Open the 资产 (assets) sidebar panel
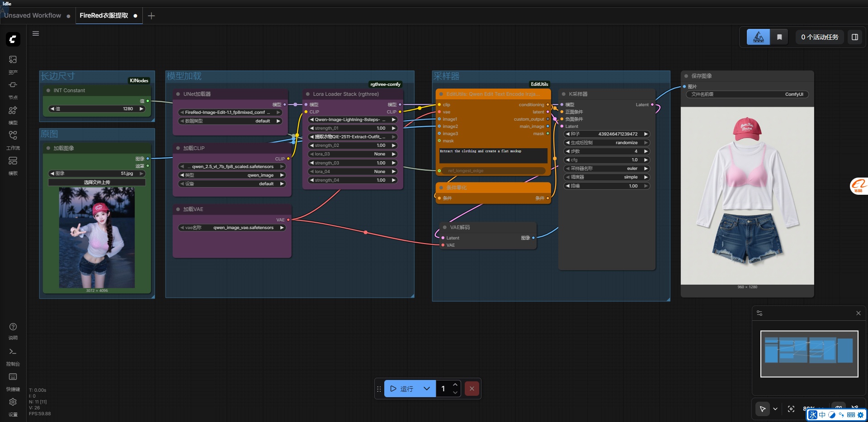The image size is (868, 422). 13,60
